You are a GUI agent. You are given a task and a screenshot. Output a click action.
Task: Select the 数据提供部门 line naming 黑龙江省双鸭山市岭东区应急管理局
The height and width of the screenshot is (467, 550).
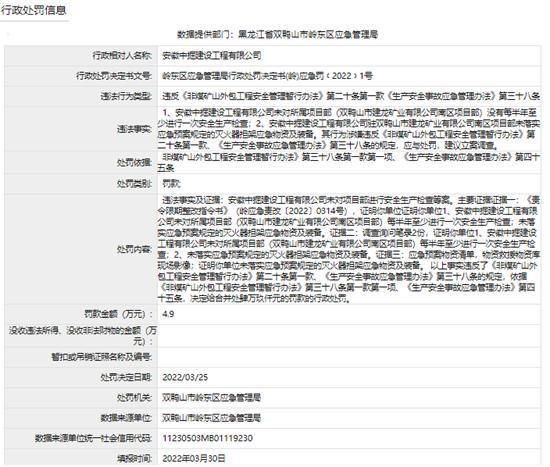pyautogui.click(x=277, y=34)
